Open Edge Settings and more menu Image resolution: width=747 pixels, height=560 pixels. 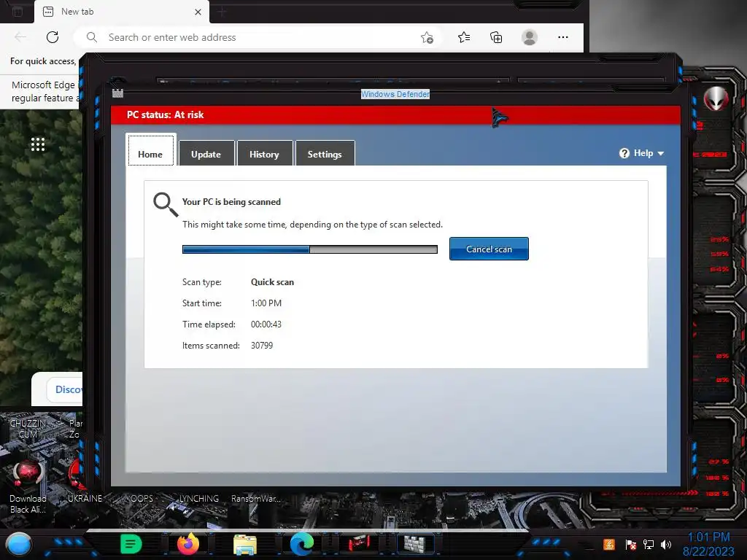pyautogui.click(x=563, y=37)
